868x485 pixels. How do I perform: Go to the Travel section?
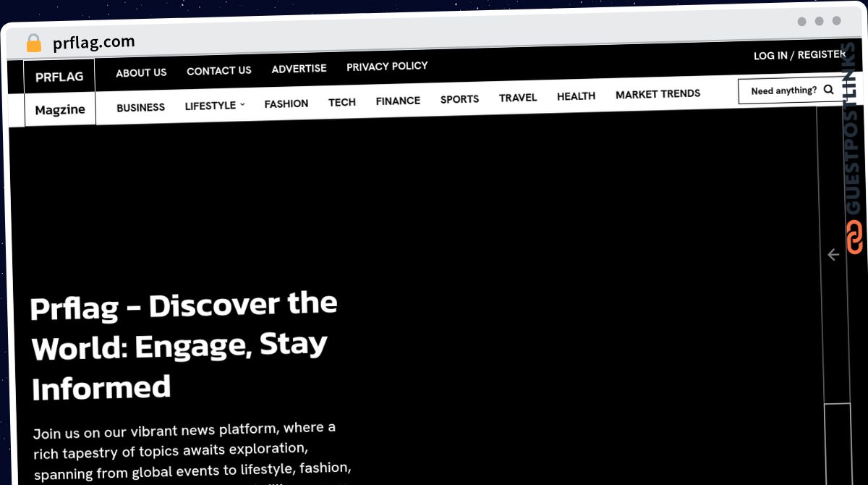[x=518, y=98]
